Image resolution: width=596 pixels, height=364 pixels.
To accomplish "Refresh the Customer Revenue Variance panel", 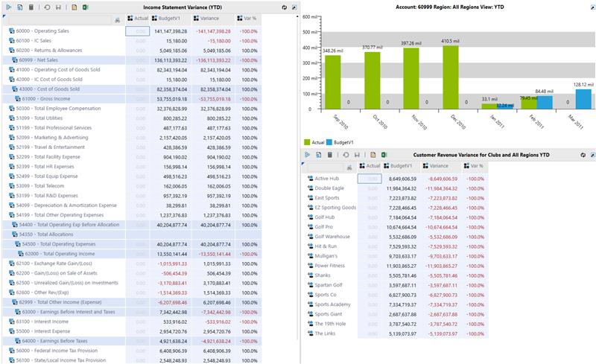I will click(578, 155).
